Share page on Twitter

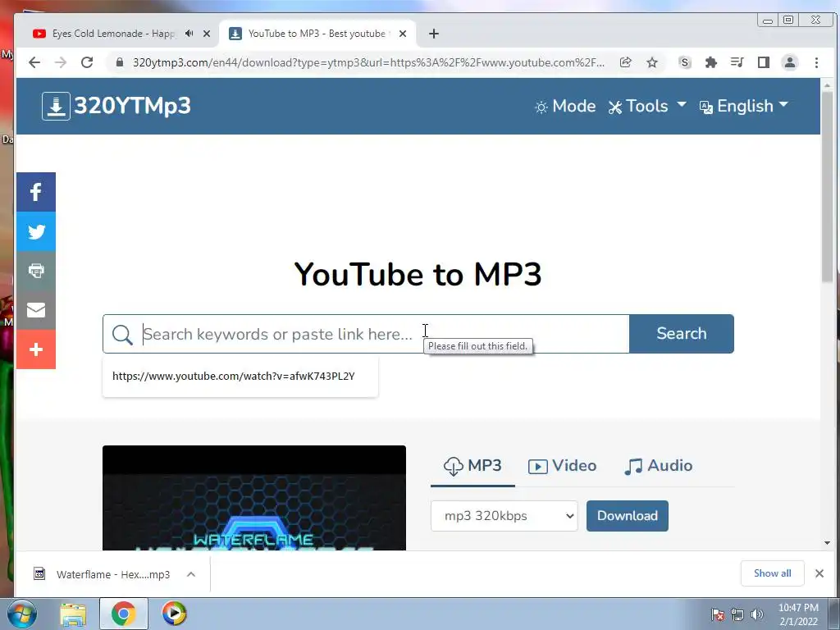(x=36, y=231)
